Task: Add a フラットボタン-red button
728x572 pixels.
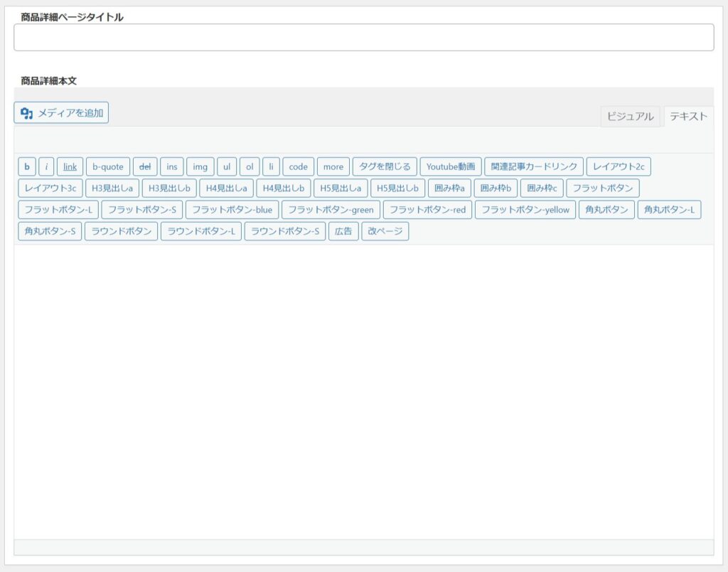Action: (427, 210)
